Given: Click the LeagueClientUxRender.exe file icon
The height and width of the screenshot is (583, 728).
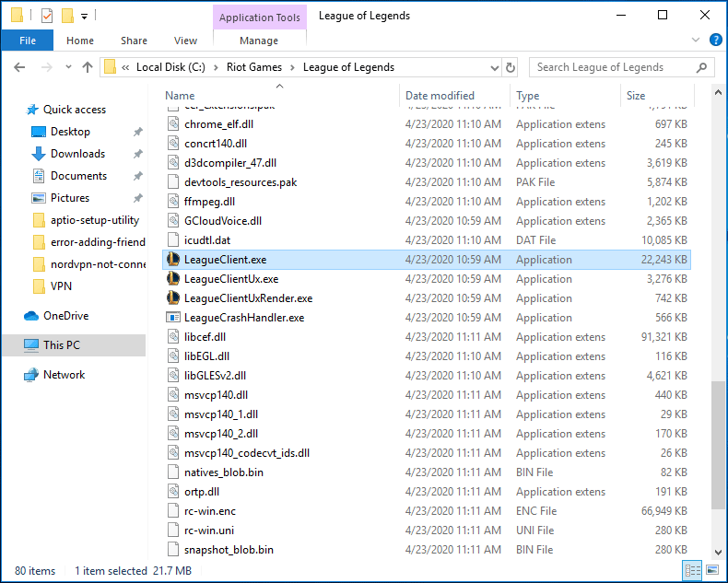Looking at the screenshot, I should (x=173, y=298).
